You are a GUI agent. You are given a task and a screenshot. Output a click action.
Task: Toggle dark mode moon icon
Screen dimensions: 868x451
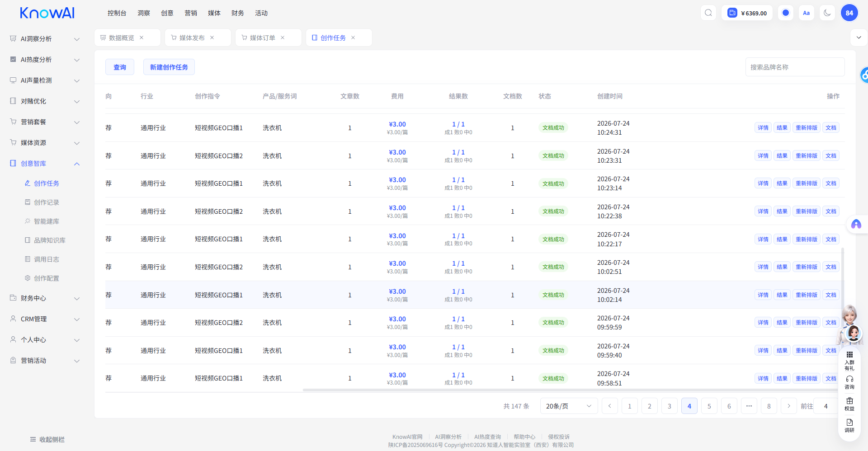coord(827,13)
